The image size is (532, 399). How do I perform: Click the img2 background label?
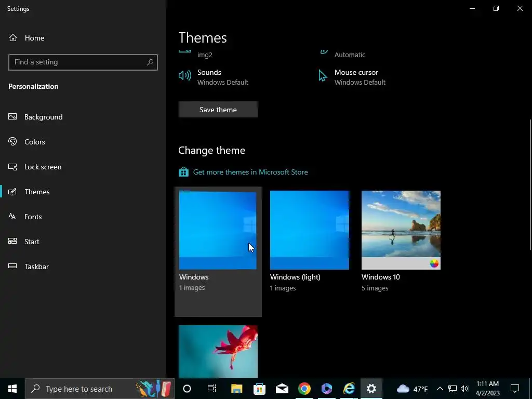205,55
